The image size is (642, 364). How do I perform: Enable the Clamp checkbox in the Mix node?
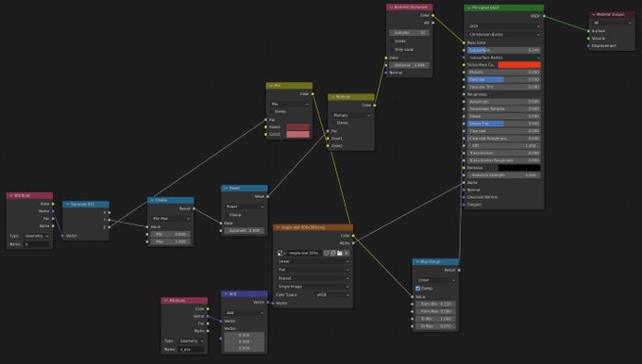272,111
